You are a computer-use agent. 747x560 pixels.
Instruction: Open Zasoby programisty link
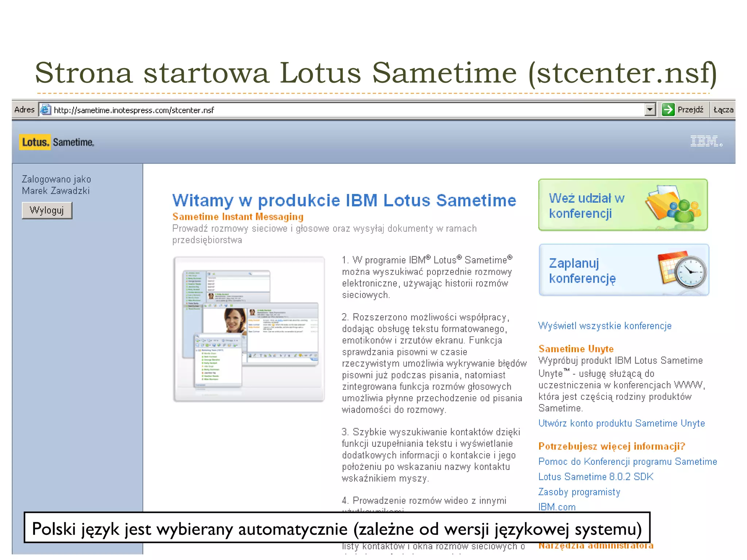579,492
